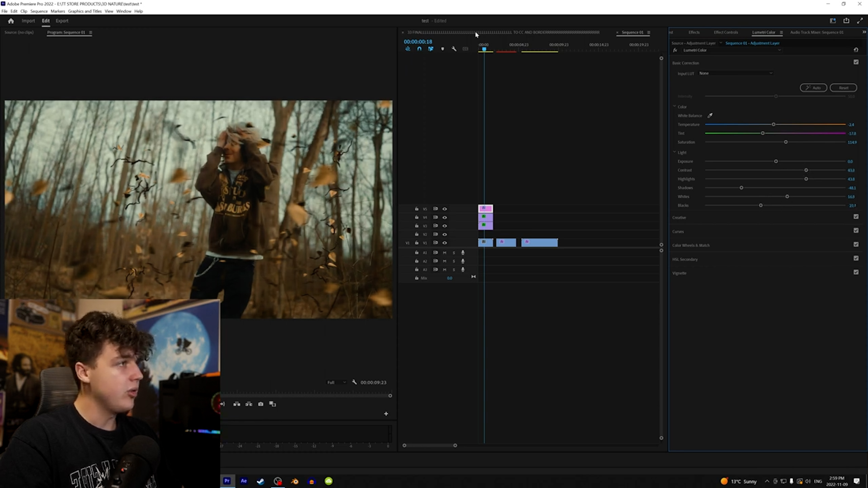Select the pink adjustment layer clip on V5
Viewport: 868px width, 488px height.
coord(486,209)
